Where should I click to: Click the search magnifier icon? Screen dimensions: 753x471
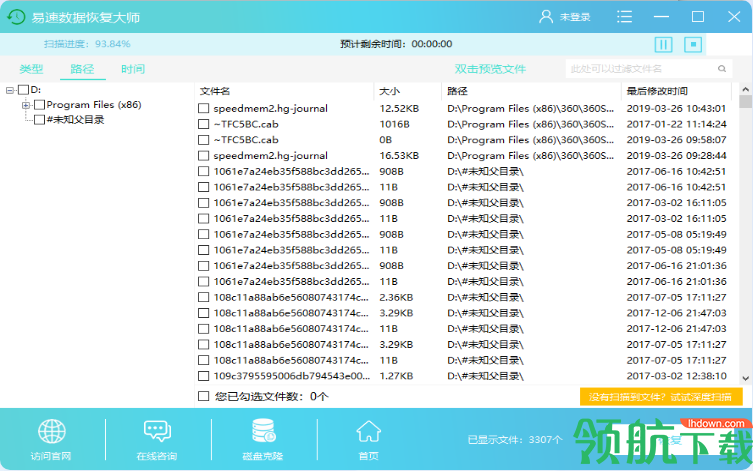(722, 69)
